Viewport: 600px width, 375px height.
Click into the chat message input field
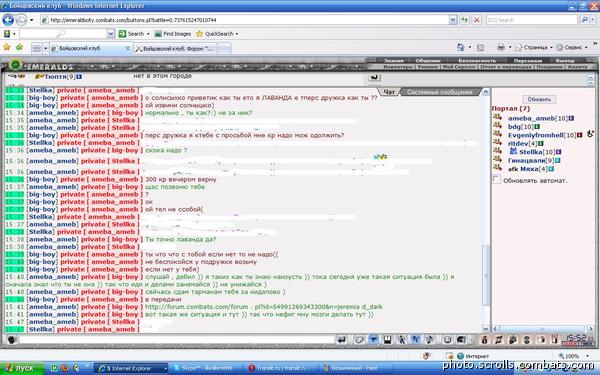tap(177, 339)
